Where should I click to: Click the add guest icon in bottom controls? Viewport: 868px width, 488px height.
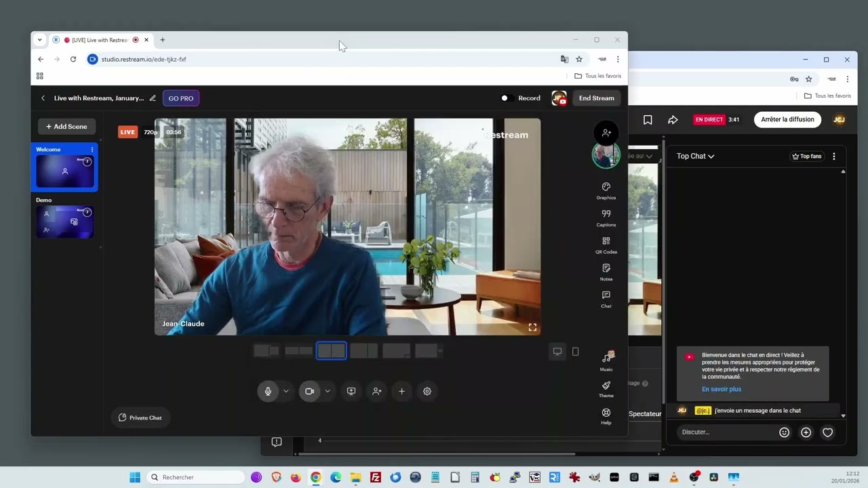(376, 391)
